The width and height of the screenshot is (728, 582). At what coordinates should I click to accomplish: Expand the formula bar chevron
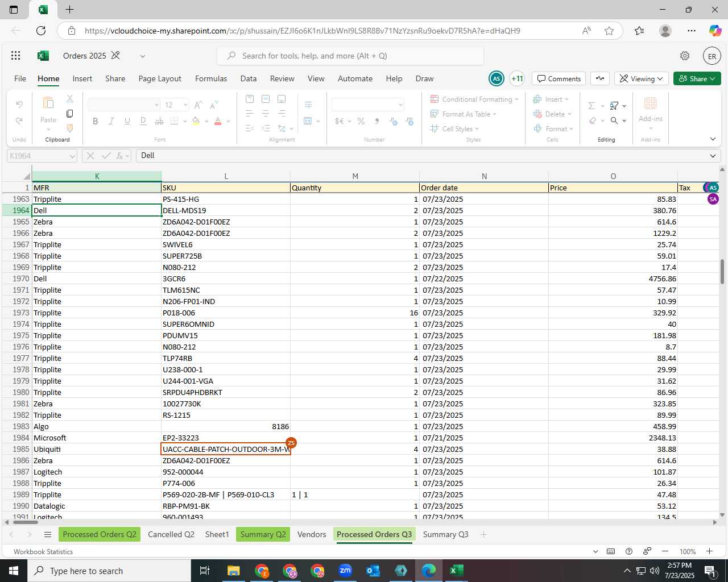click(x=713, y=156)
